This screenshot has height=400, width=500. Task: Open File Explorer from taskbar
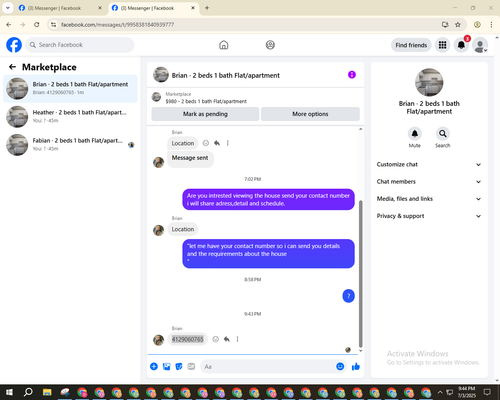47,392
